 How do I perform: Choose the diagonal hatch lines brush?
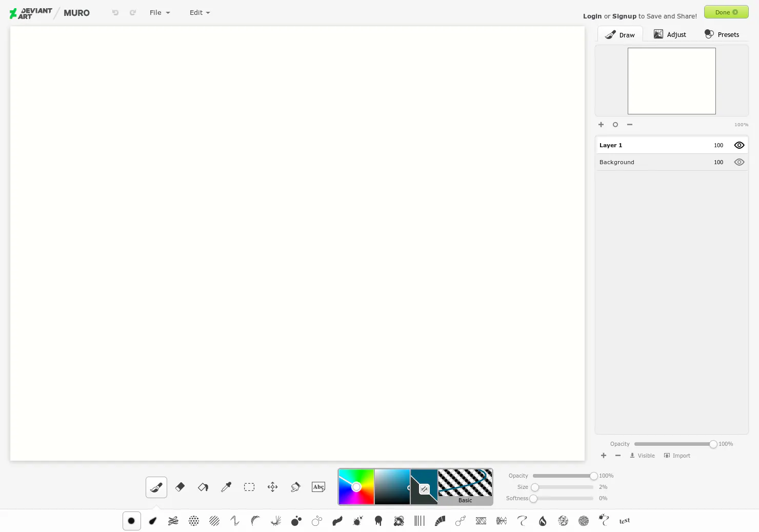[214, 521]
